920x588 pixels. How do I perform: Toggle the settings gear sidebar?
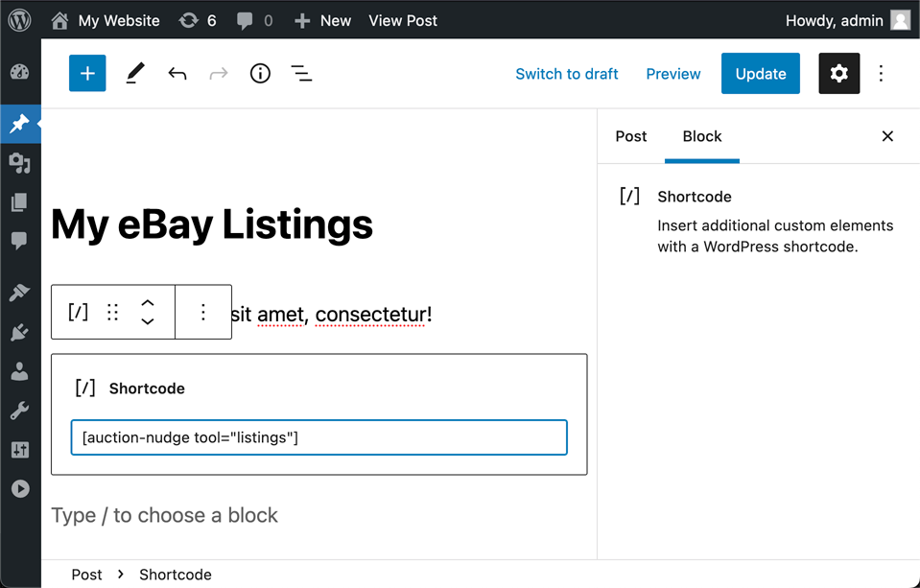click(x=839, y=73)
